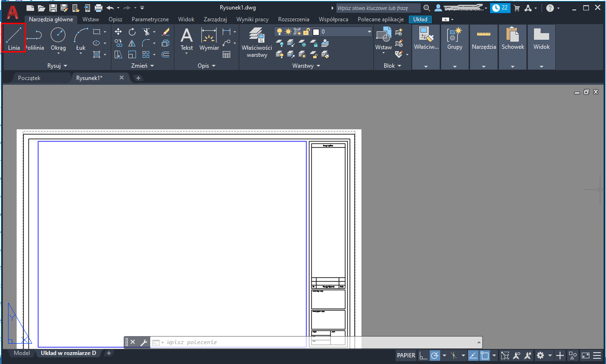Viewport: 606px width, 364px height.
Task: Click the Erase tool icon
Action: pos(165,32)
